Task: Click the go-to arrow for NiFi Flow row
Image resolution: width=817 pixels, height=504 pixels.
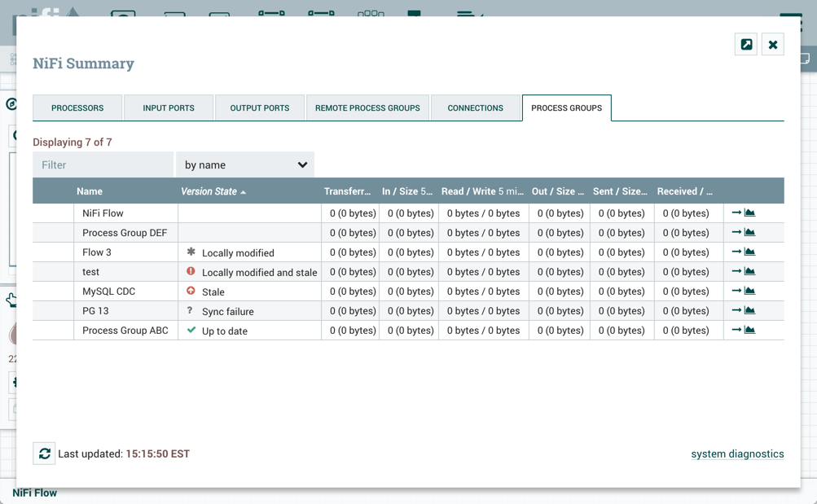Action: coord(736,213)
